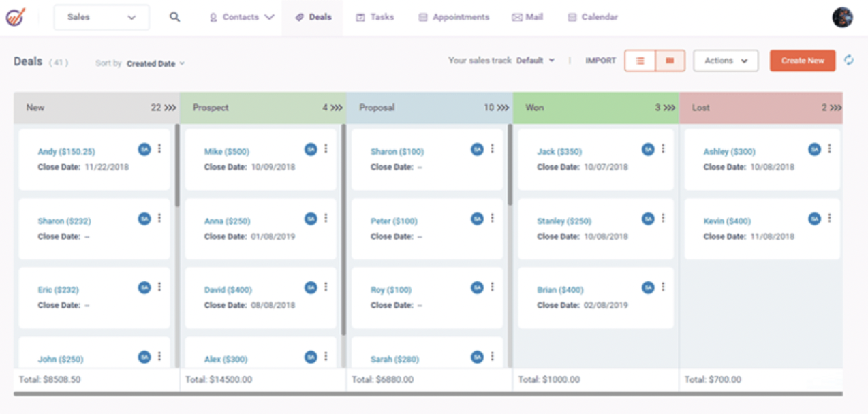Collapse the New stage arrows
Screen dimensions: 868x414
click(170, 108)
